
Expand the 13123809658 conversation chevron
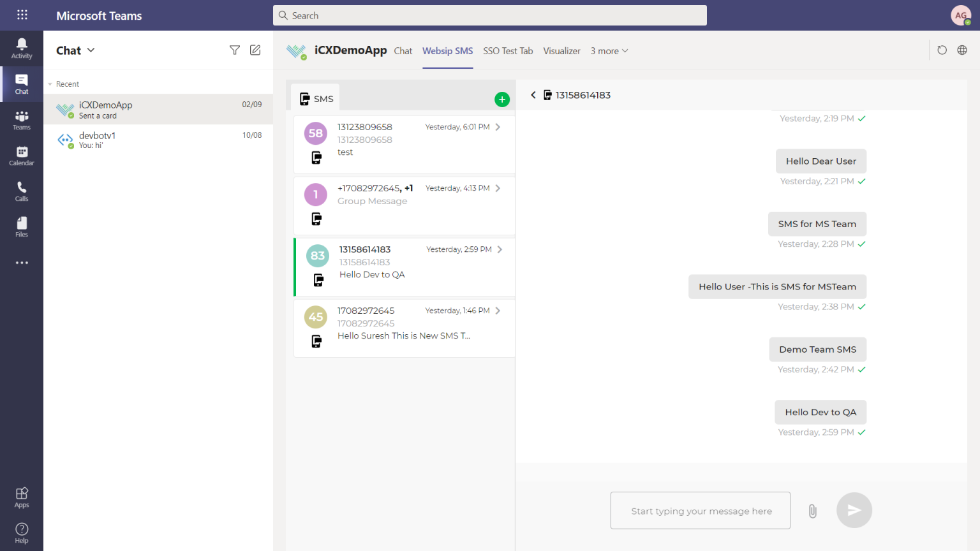[498, 126]
